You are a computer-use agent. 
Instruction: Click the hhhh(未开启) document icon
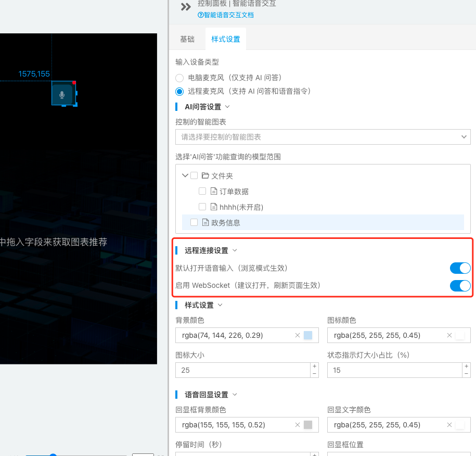214,207
